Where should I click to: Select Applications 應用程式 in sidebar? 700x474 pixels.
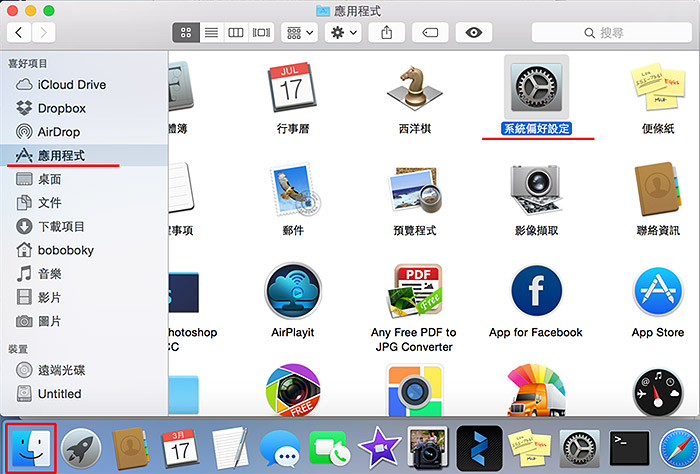point(84,155)
